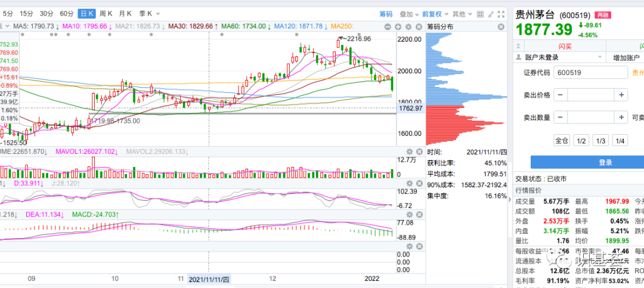Open MACD panel settings gear
Viewport: 644px width, 288px height.
tap(409, 215)
